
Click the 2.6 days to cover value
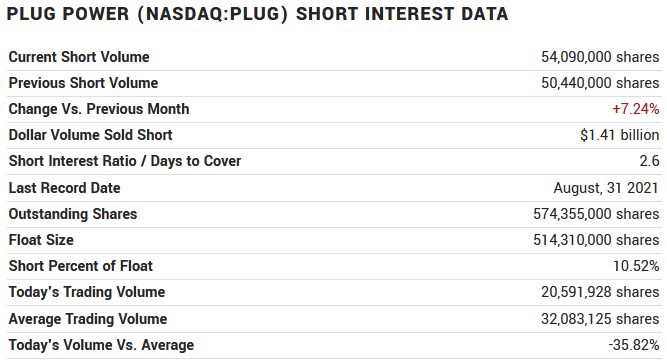[649, 161]
